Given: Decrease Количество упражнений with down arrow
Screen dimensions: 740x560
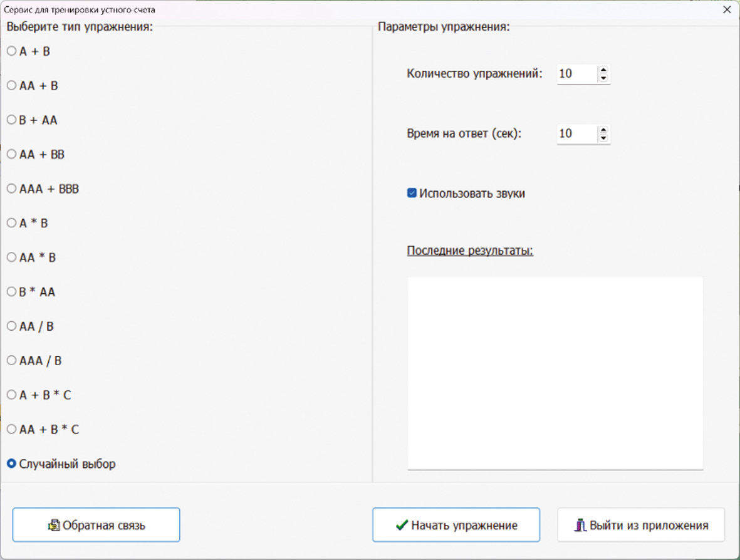Looking at the screenshot, I should pos(603,78).
